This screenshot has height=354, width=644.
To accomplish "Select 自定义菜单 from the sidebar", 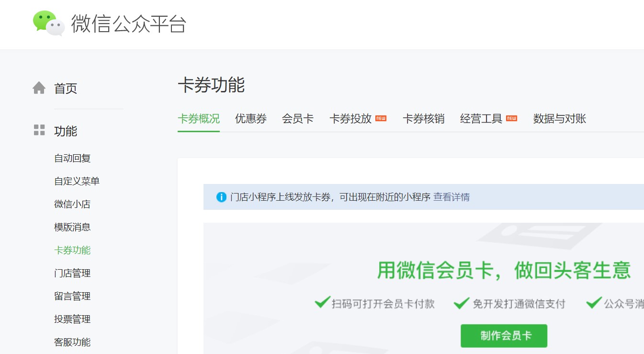I will (77, 181).
